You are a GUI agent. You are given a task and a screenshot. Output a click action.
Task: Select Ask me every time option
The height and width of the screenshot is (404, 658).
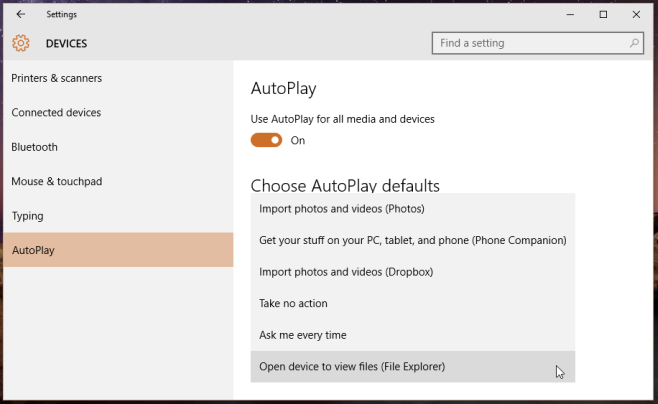(x=302, y=335)
